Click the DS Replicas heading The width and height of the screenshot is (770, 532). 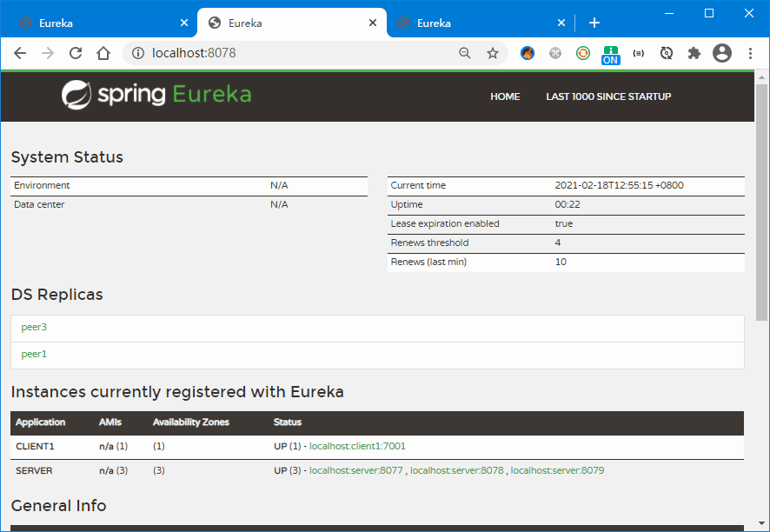[x=57, y=294]
